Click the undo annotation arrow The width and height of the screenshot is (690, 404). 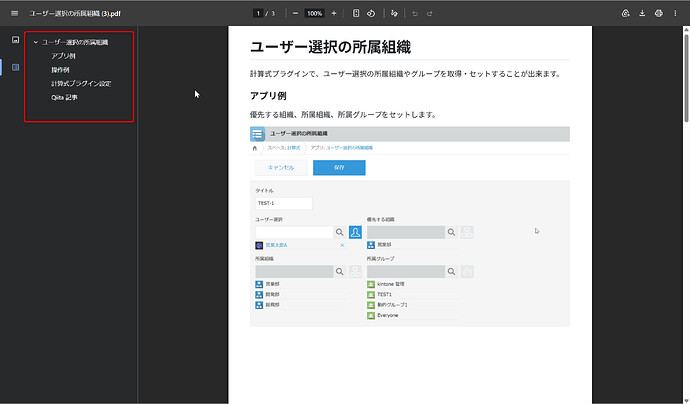[414, 14]
